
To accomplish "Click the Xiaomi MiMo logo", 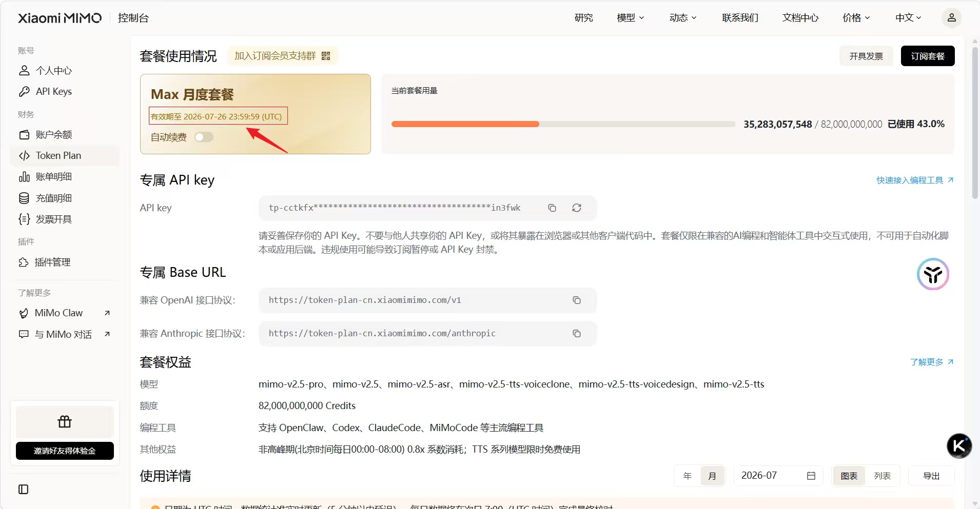I will pyautogui.click(x=60, y=18).
